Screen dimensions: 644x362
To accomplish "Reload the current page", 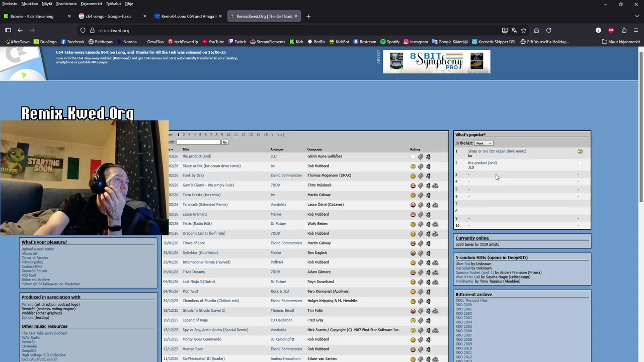I will pyautogui.click(x=549, y=30).
